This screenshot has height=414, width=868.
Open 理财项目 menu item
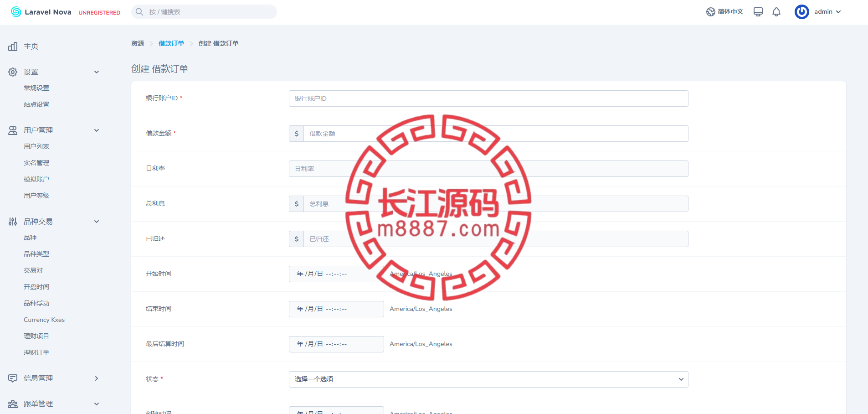[x=36, y=336]
